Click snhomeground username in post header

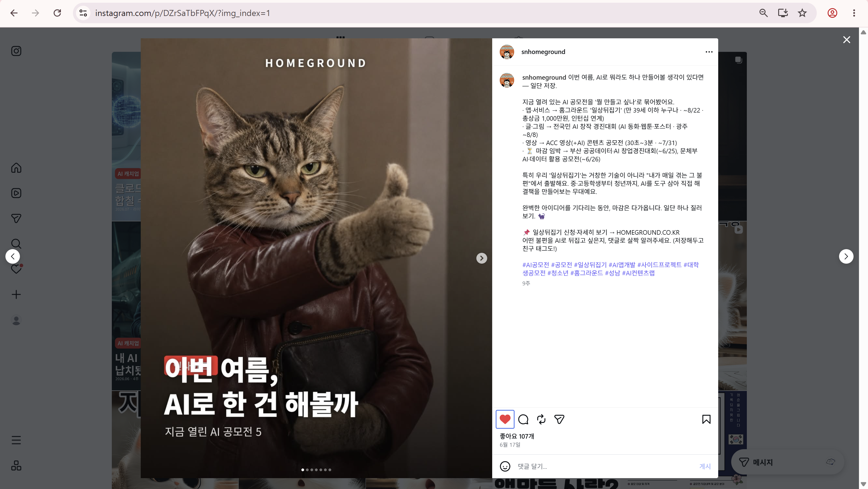coord(543,52)
